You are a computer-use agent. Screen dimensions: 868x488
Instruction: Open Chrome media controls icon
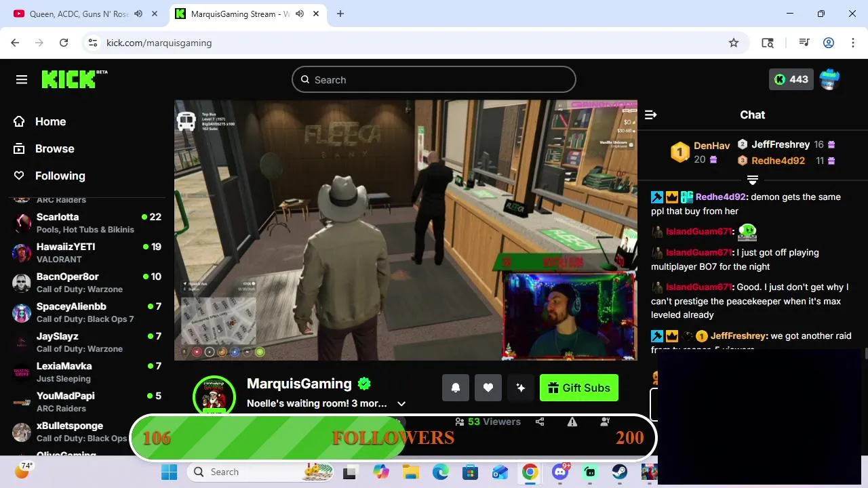click(804, 43)
